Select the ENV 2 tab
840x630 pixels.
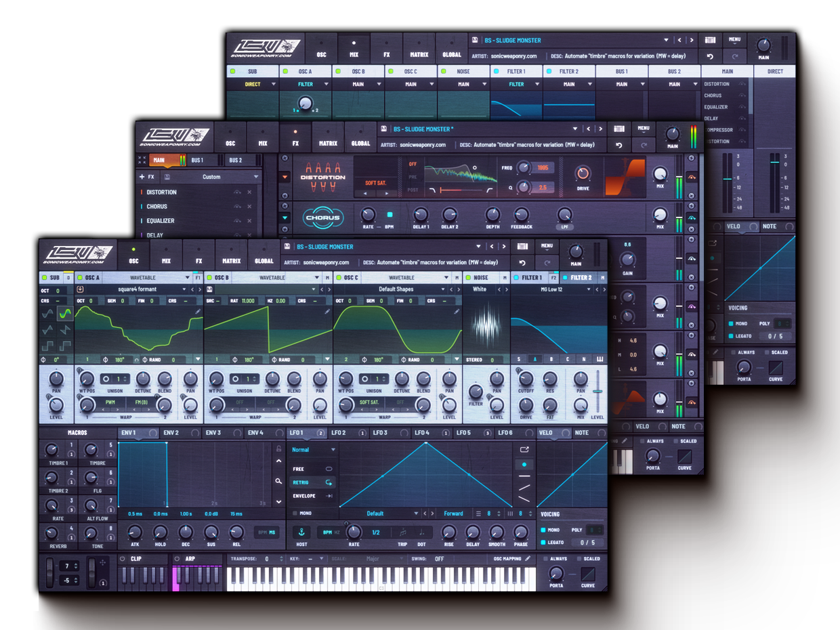tap(171, 433)
